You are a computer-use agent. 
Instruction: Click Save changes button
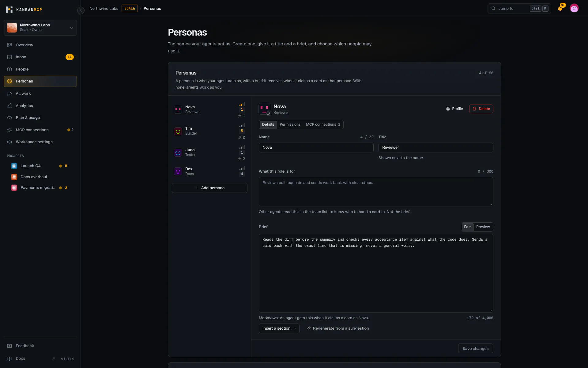(x=475, y=349)
